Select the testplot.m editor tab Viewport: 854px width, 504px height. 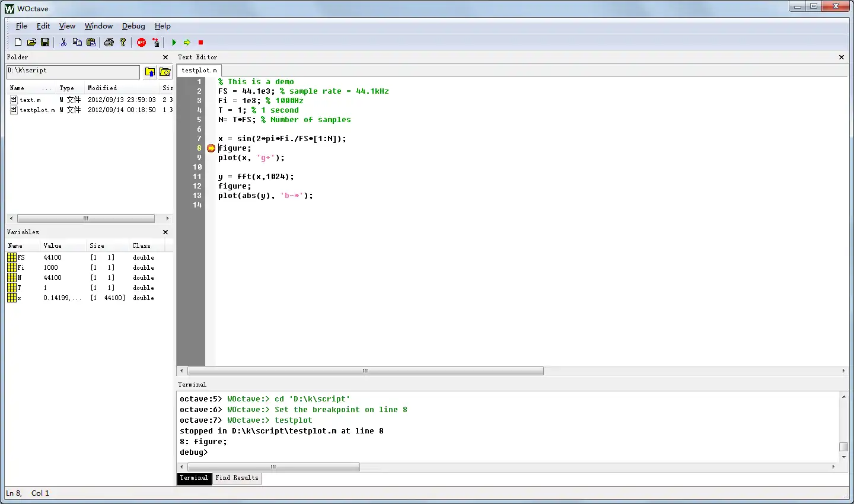point(199,70)
